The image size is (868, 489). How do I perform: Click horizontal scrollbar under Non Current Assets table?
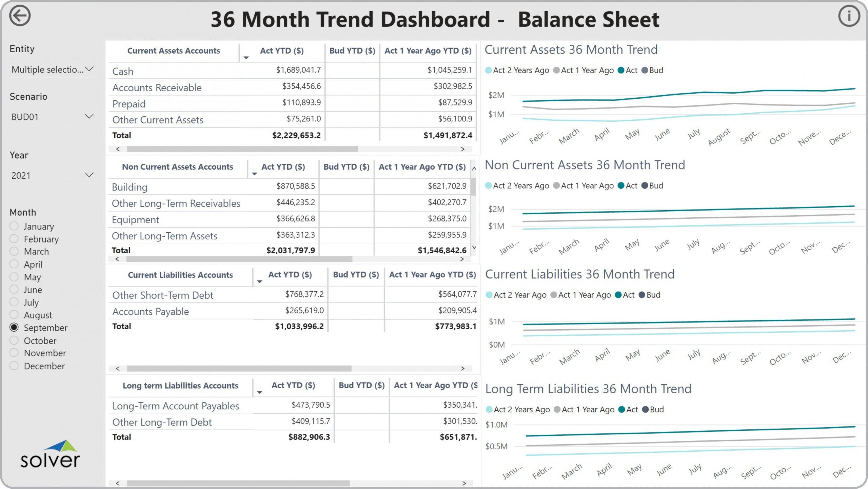click(239, 259)
